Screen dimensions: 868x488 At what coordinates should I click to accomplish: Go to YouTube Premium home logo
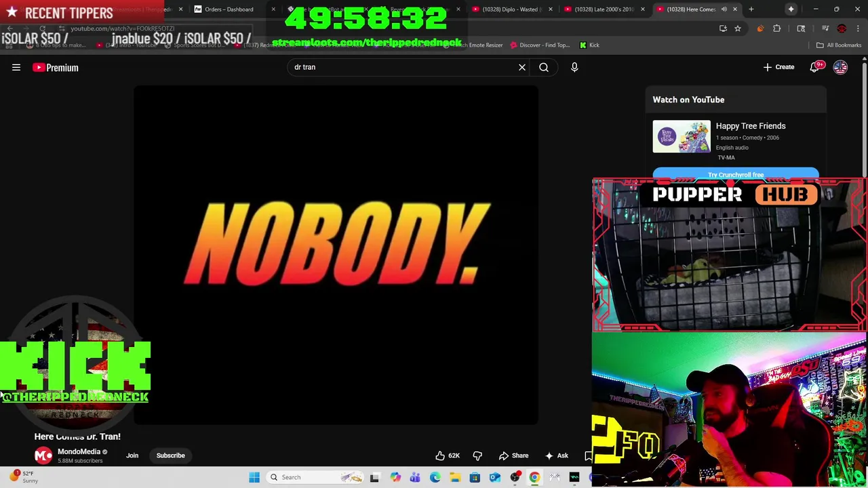click(x=56, y=67)
